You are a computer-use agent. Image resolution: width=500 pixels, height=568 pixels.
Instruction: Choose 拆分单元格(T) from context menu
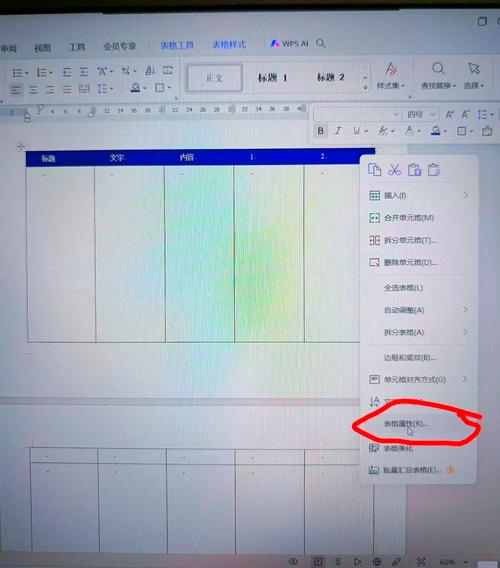tap(418, 240)
